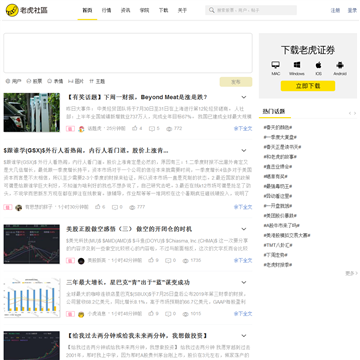Show previous hot topics page arrow

coord(350,113)
